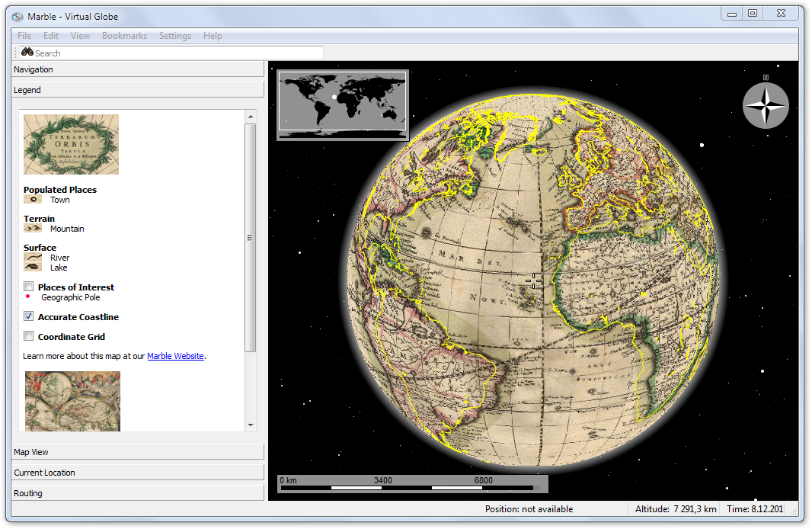Viewport: 812px width, 529px height.
Task: Open the File menu
Action: (24, 36)
